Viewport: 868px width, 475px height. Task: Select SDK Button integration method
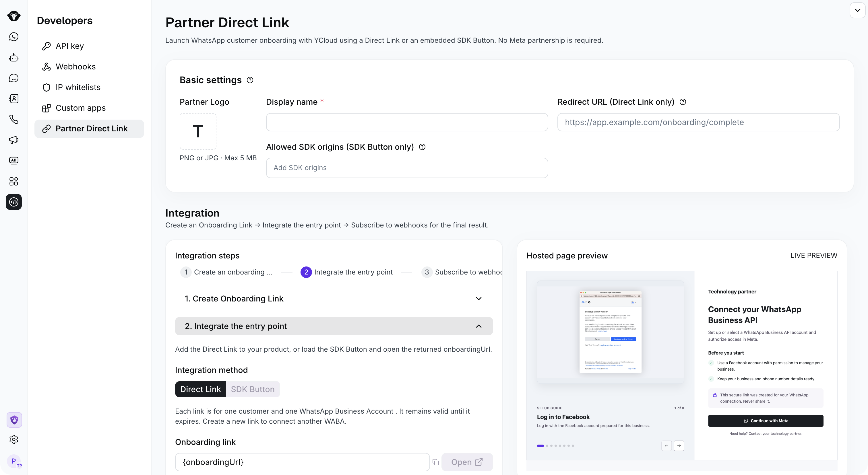[x=253, y=389]
